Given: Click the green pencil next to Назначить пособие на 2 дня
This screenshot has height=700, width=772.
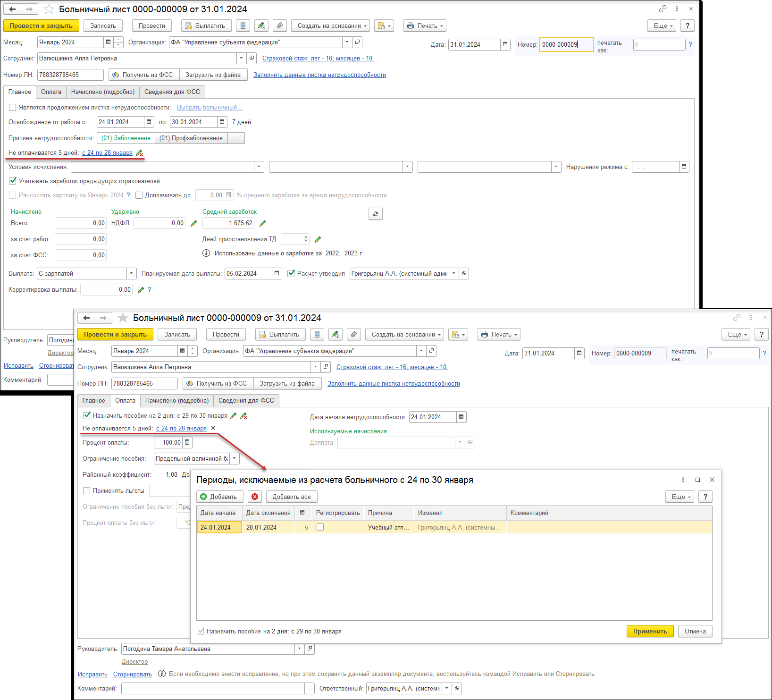Looking at the screenshot, I should coord(233,416).
